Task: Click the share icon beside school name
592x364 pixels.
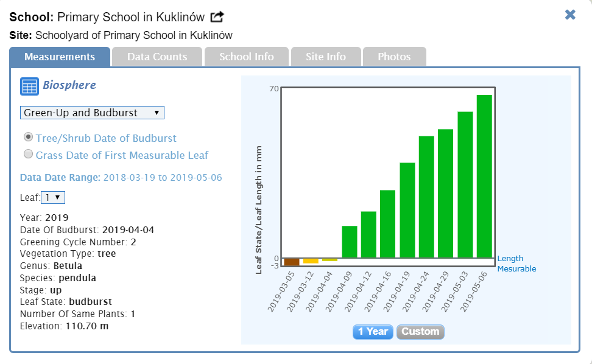Action: point(217,17)
